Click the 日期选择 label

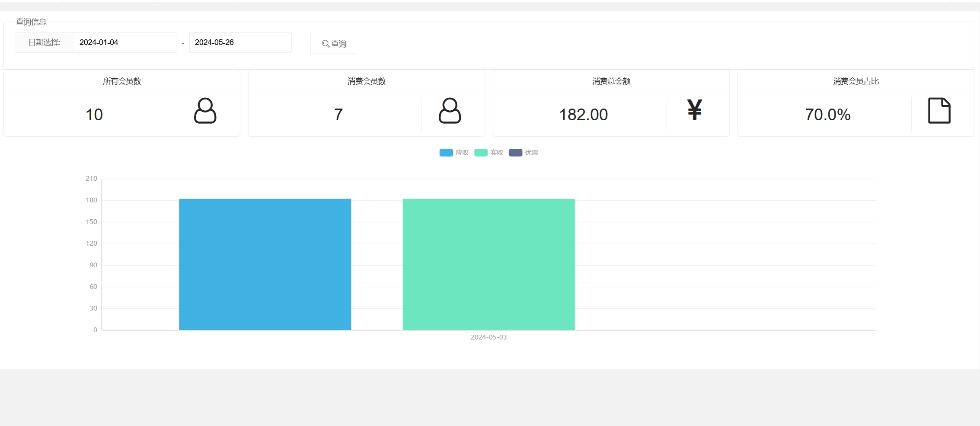[45, 42]
